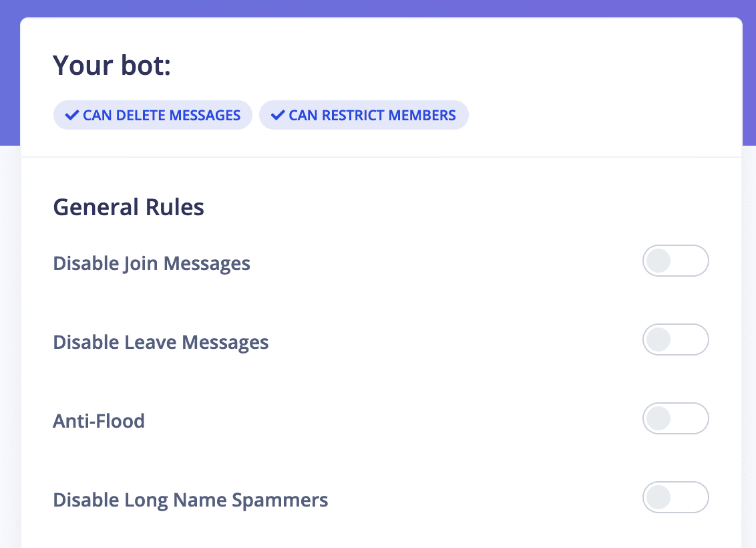
Task: Toggle the Disable Leave Messages switch
Action: coord(675,339)
